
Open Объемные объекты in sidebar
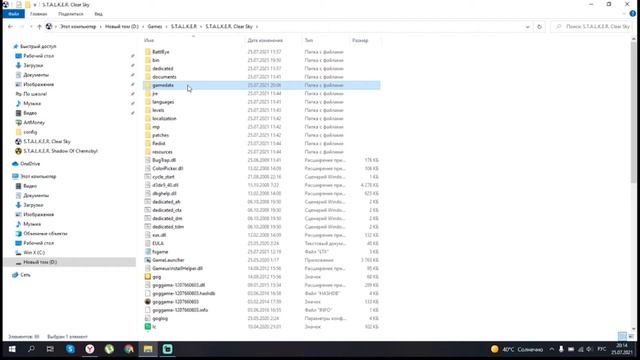pyautogui.click(x=45, y=233)
